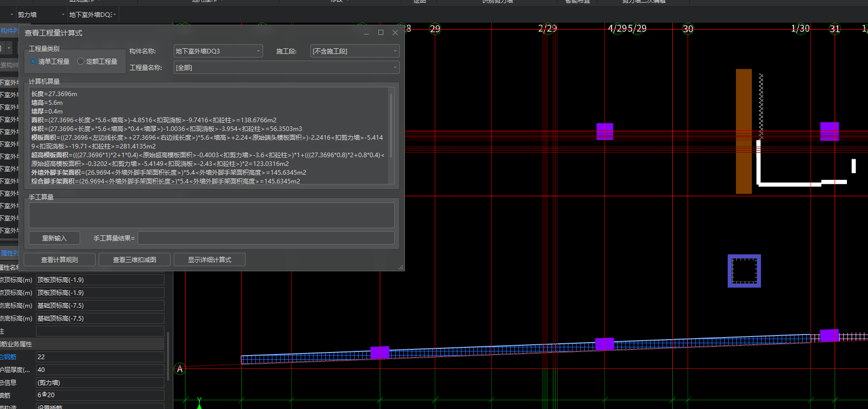The width and height of the screenshot is (868, 409).
Task: Click axis label 1/30 on the drawing
Action: click(x=800, y=29)
